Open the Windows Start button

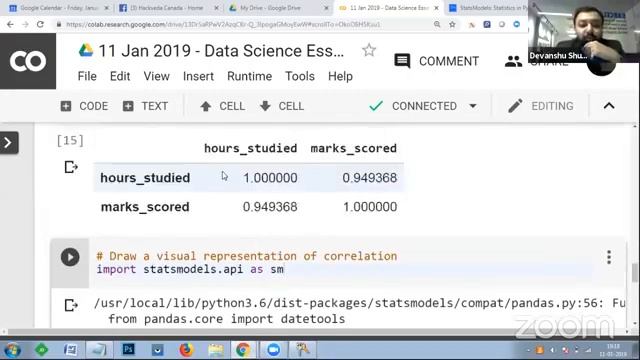pos(12,350)
